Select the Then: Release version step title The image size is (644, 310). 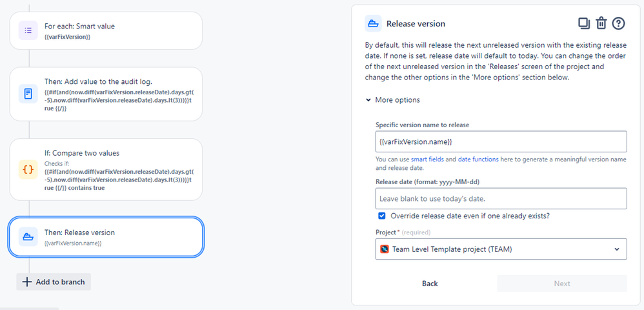point(79,232)
